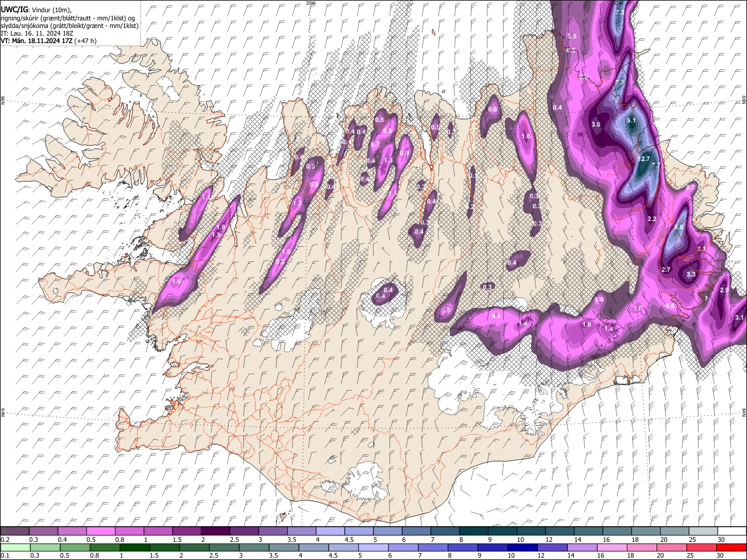This screenshot has width=747, height=560.
Task: Select upper legend lavender swatch between 4 and 4.5
Action: coord(330,531)
